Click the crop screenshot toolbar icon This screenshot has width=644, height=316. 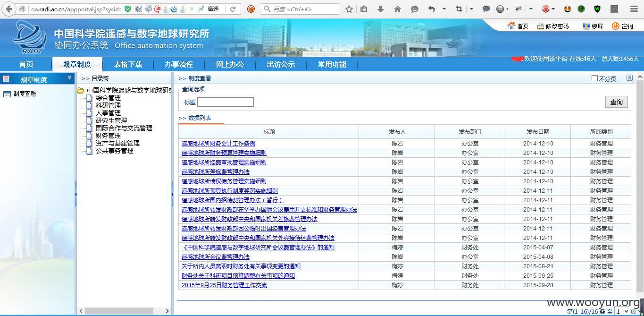(459, 9)
